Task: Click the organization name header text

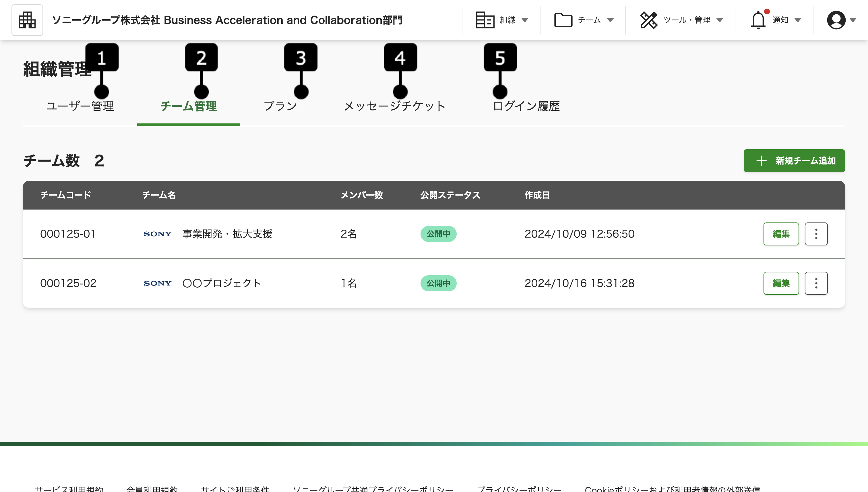Action: 227,20
